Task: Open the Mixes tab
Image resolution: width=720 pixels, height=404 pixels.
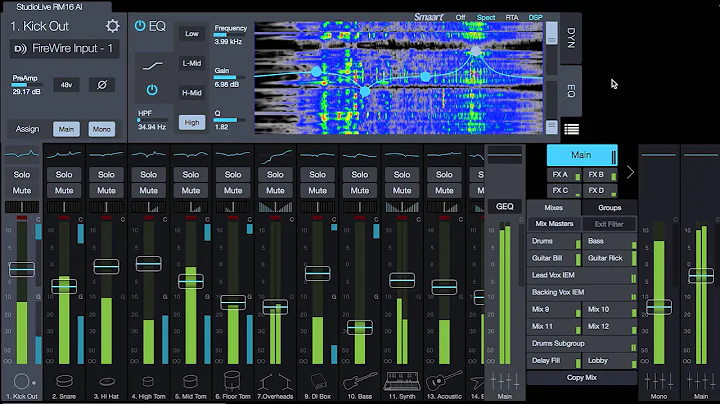Action: [554, 208]
